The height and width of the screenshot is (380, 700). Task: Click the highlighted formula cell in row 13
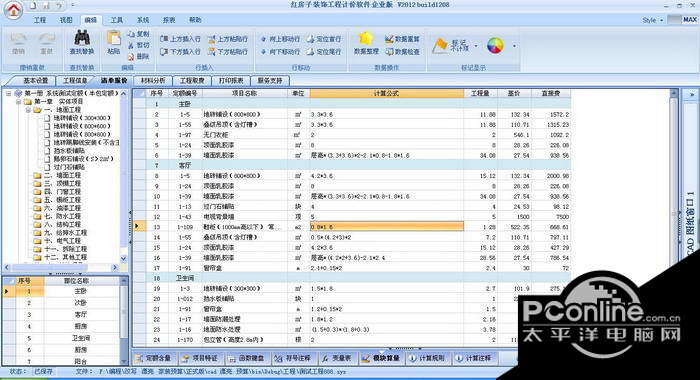[x=386, y=227]
